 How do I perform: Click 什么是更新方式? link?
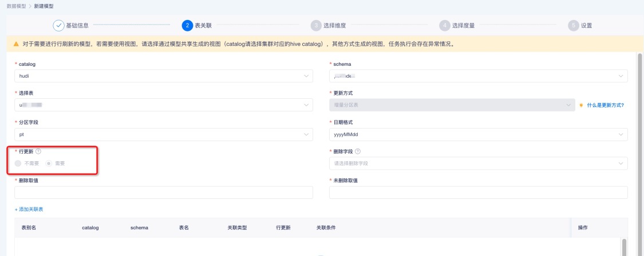coord(606,106)
